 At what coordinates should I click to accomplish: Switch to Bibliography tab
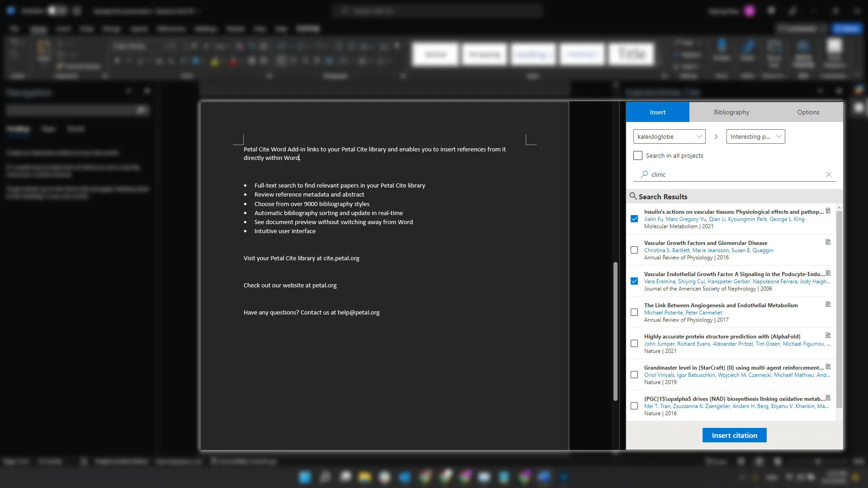click(x=731, y=112)
